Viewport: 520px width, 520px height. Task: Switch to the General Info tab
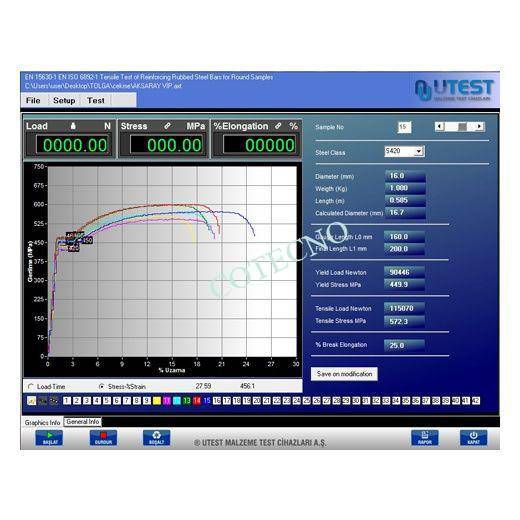click(83, 422)
